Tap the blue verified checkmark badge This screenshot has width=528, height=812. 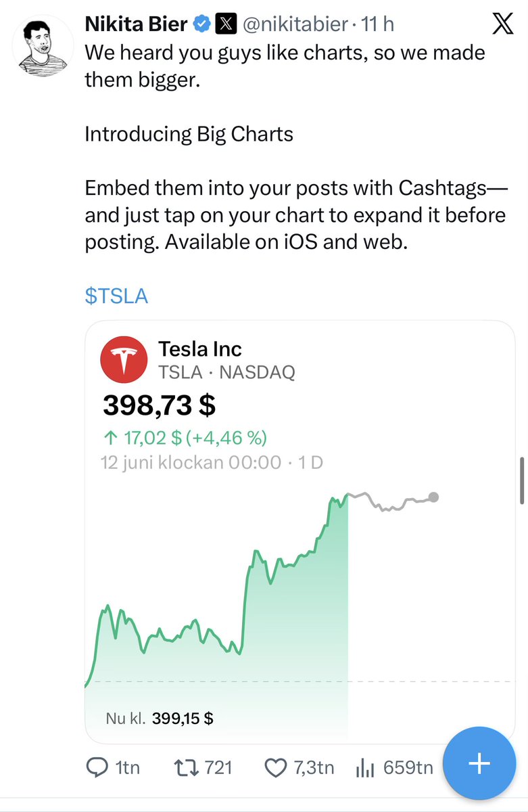coord(201,26)
